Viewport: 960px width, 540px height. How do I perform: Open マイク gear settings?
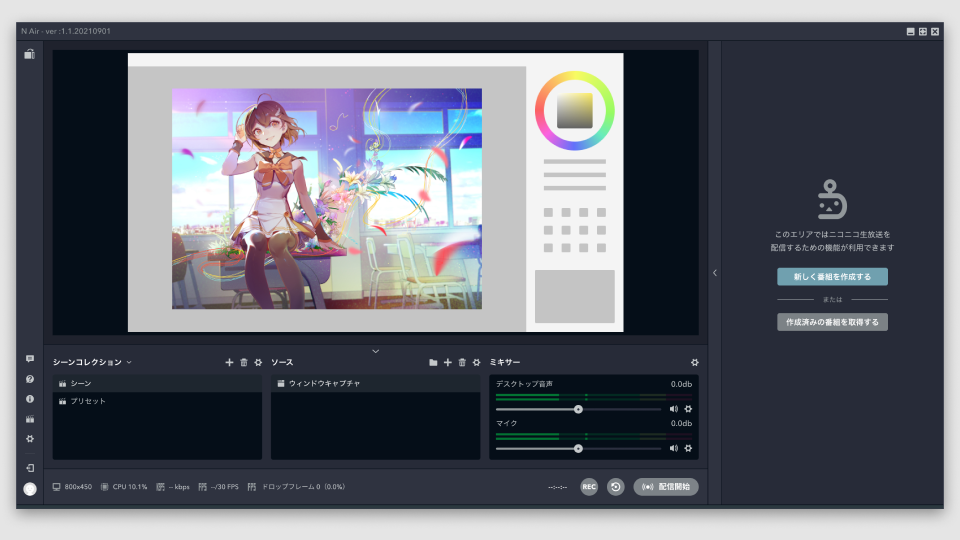click(x=688, y=448)
